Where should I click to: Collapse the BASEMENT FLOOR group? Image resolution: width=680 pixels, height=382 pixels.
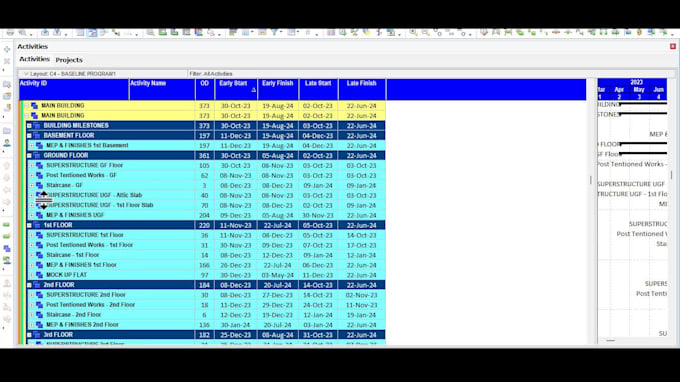pos(29,136)
